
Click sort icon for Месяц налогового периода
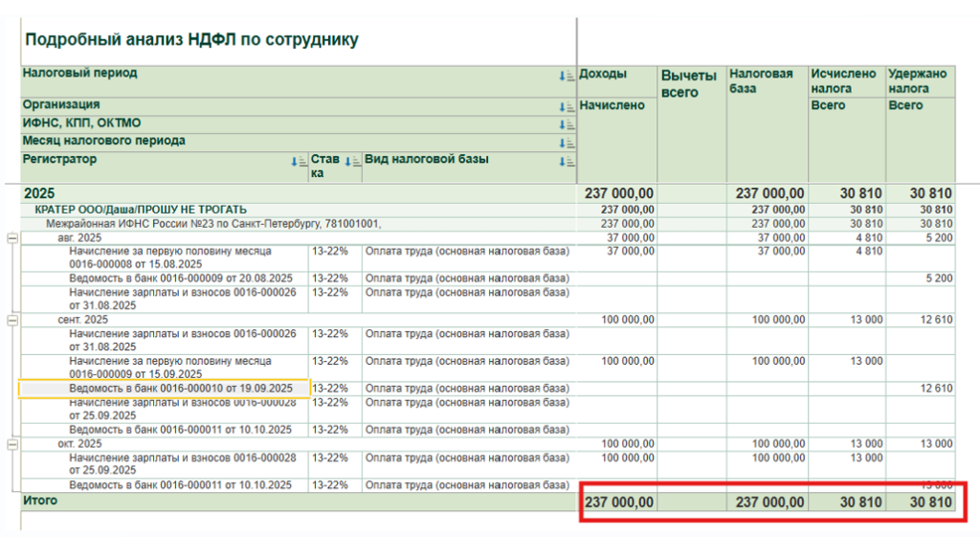(x=566, y=143)
